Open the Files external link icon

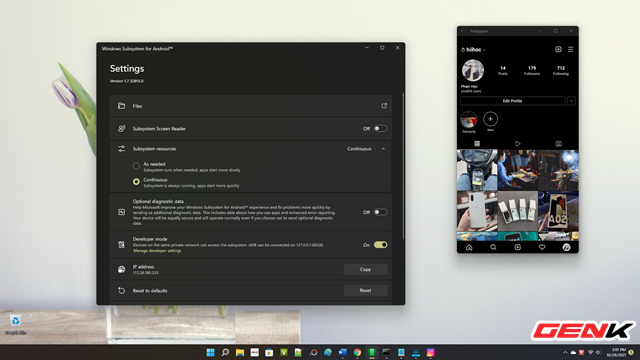click(384, 106)
